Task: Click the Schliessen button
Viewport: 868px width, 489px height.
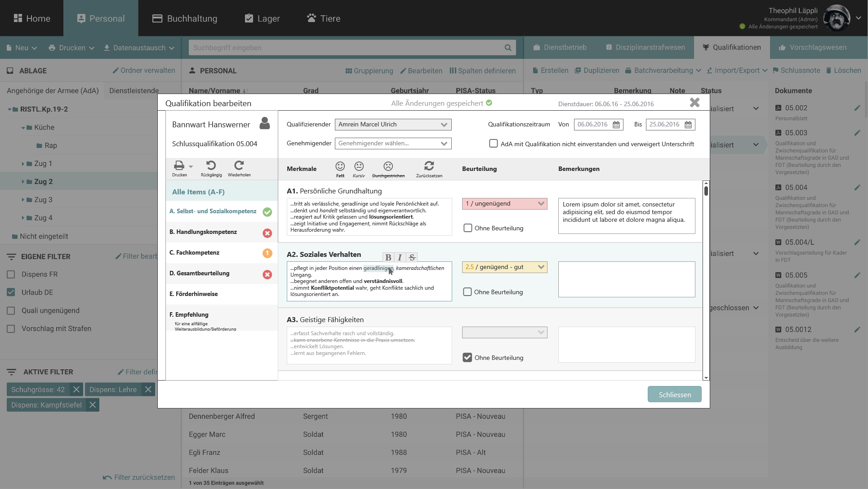Action: (674, 395)
